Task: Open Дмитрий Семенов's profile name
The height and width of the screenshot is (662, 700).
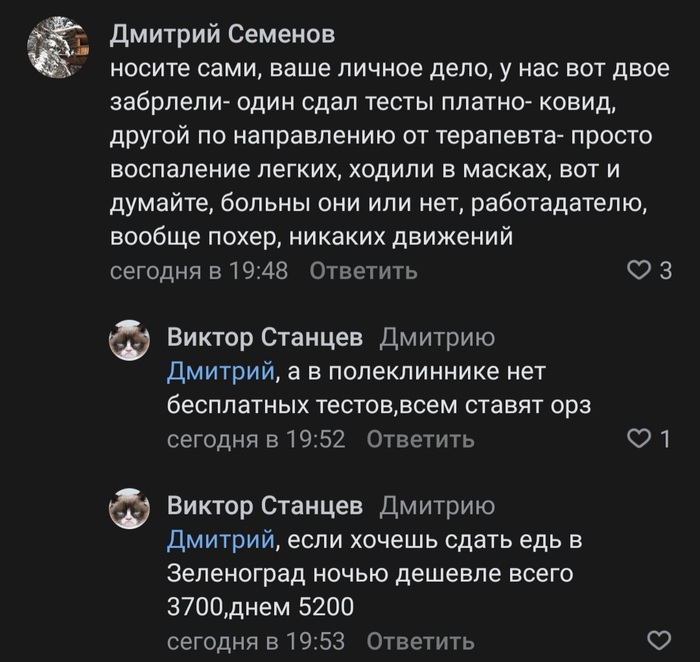Action: (x=221, y=35)
